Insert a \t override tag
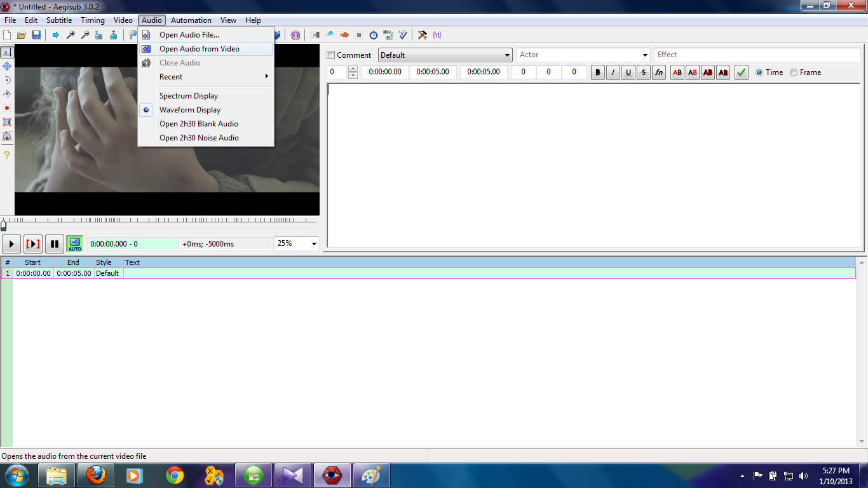The width and height of the screenshot is (868, 488). (x=436, y=35)
